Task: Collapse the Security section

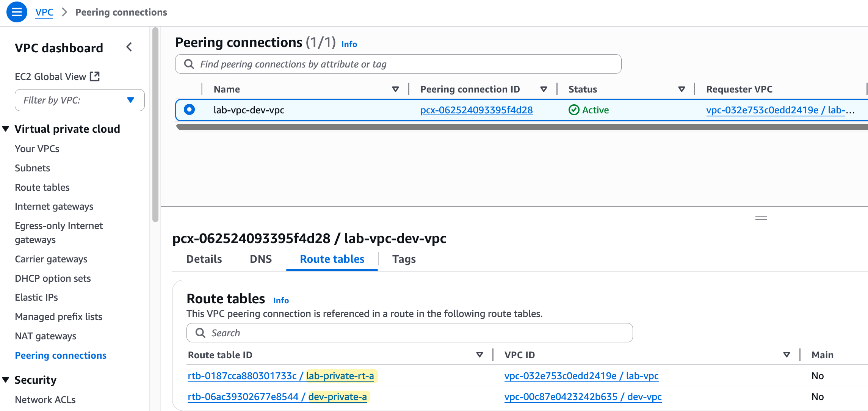Action: (x=6, y=380)
